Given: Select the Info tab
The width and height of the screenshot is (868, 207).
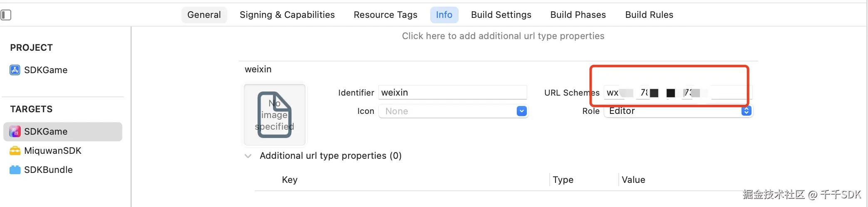Looking at the screenshot, I should (x=444, y=15).
